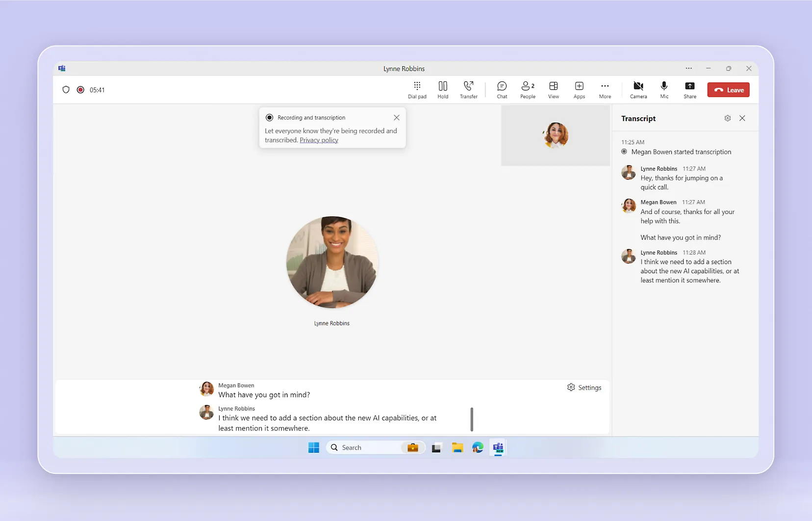The width and height of the screenshot is (812, 521).
Task: Click the captions scrollbar
Action: coord(472,419)
